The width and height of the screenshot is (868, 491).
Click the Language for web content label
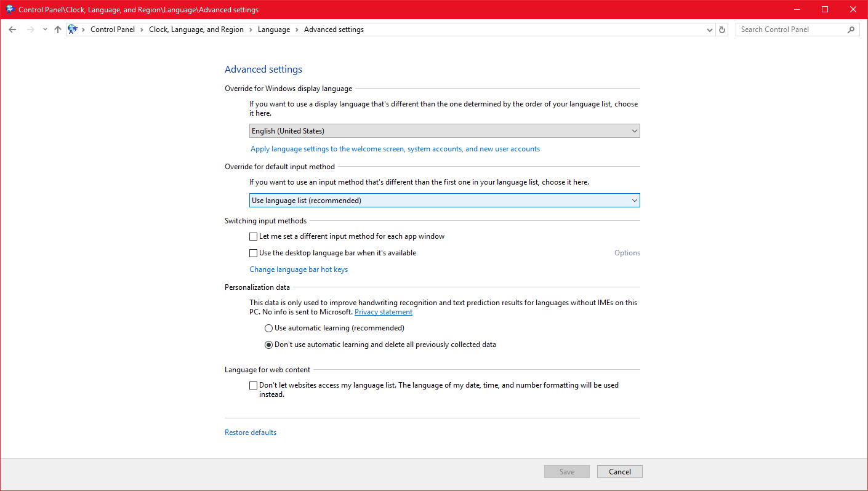pos(268,370)
